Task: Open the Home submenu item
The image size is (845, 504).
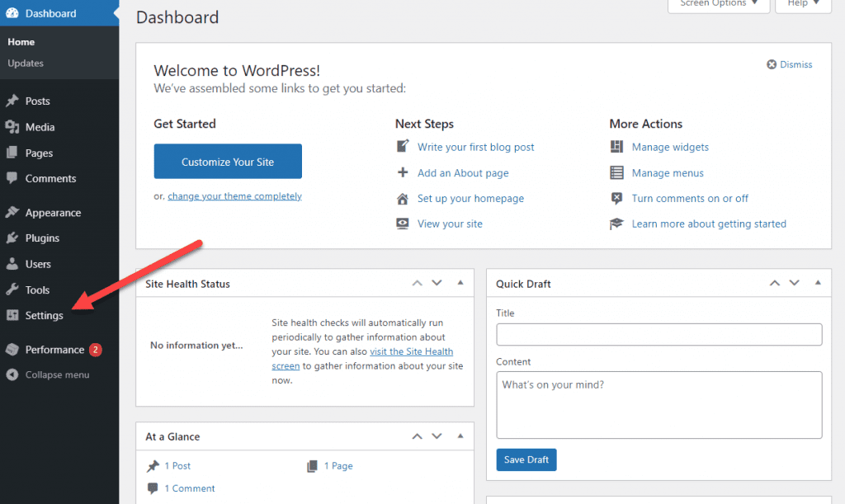Action: tap(21, 41)
